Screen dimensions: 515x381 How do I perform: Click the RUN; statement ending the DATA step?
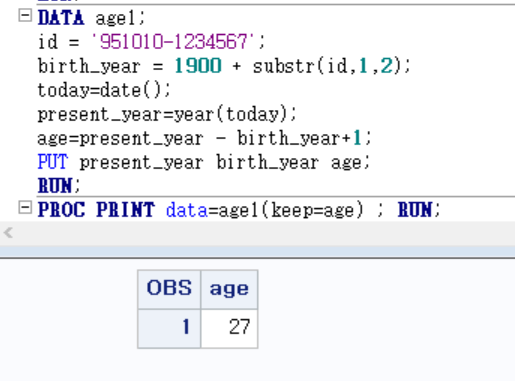point(59,186)
